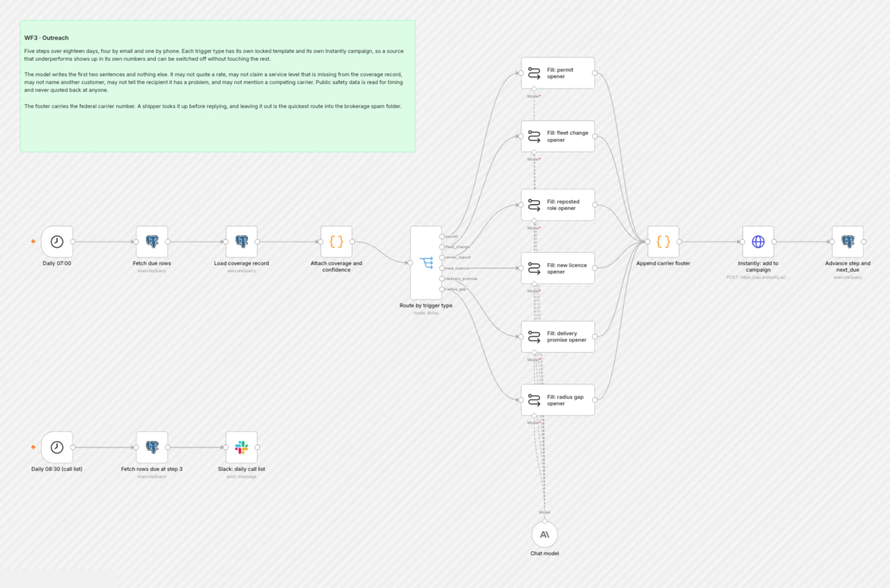890x588 pixels.
Task: Click the Route by trigger type label
Action: click(426, 305)
